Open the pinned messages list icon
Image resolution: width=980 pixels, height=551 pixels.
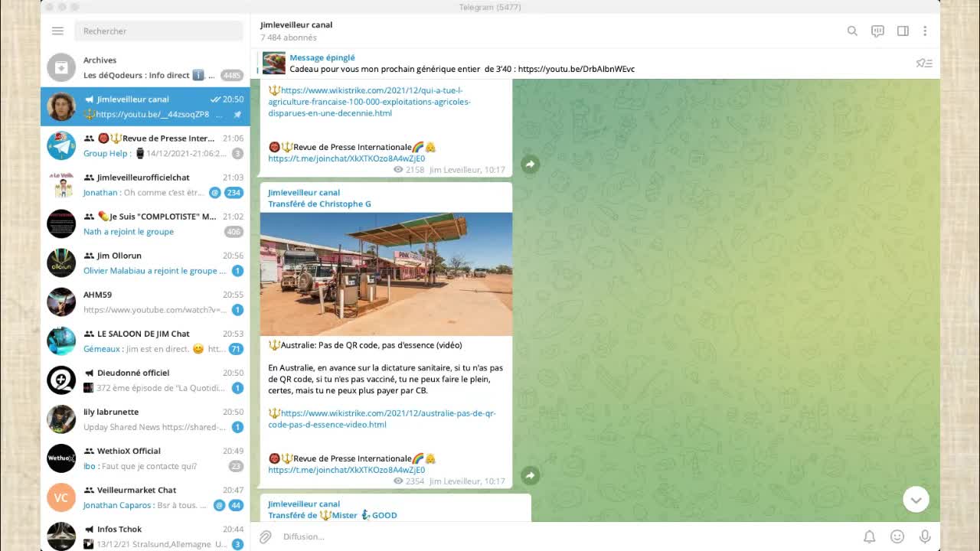pos(924,63)
